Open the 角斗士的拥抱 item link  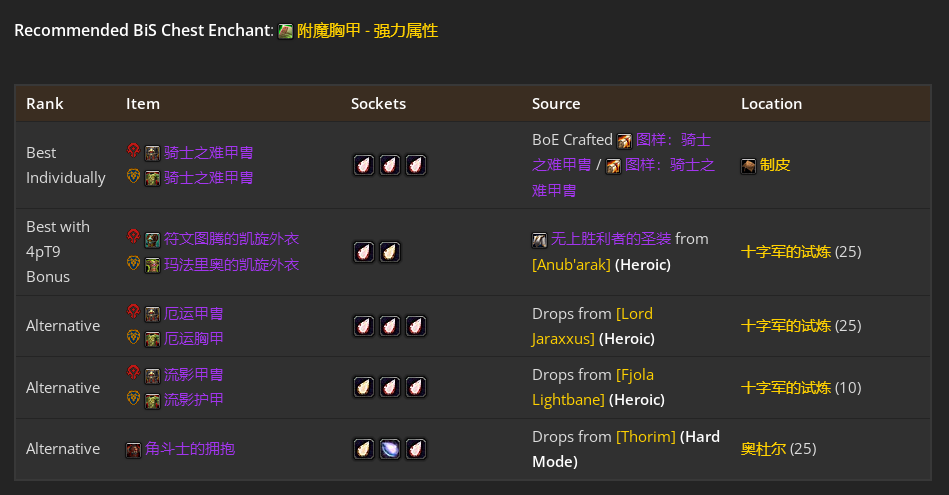tap(189, 448)
